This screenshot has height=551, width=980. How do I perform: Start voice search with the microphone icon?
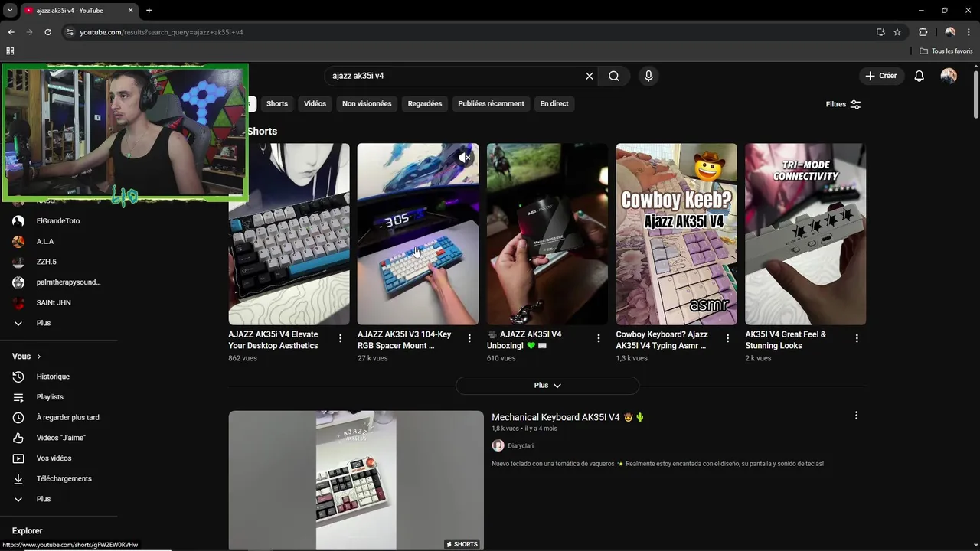click(x=648, y=76)
